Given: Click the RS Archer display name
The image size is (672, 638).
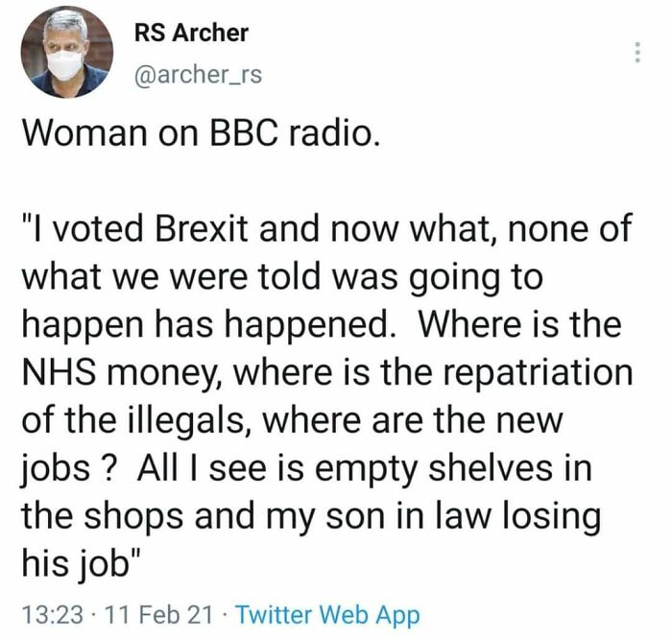Looking at the screenshot, I should (191, 33).
